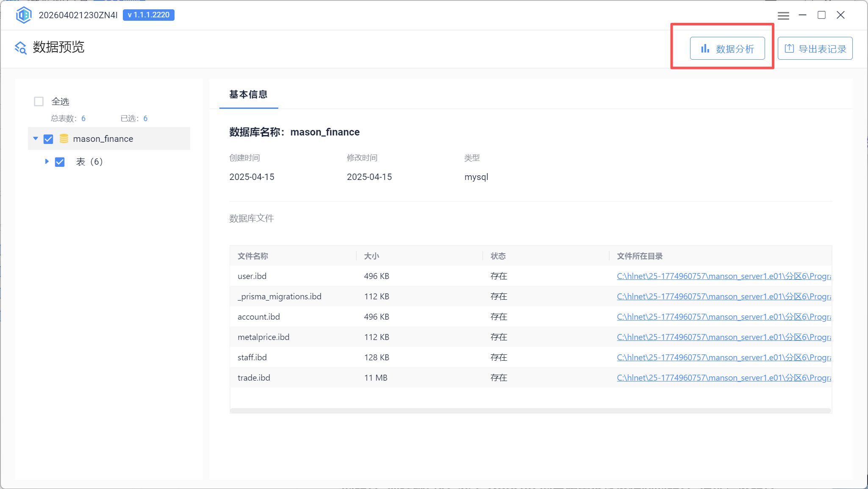868x489 pixels.
Task: Switch to the 基本信息 tab
Action: click(248, 95)
